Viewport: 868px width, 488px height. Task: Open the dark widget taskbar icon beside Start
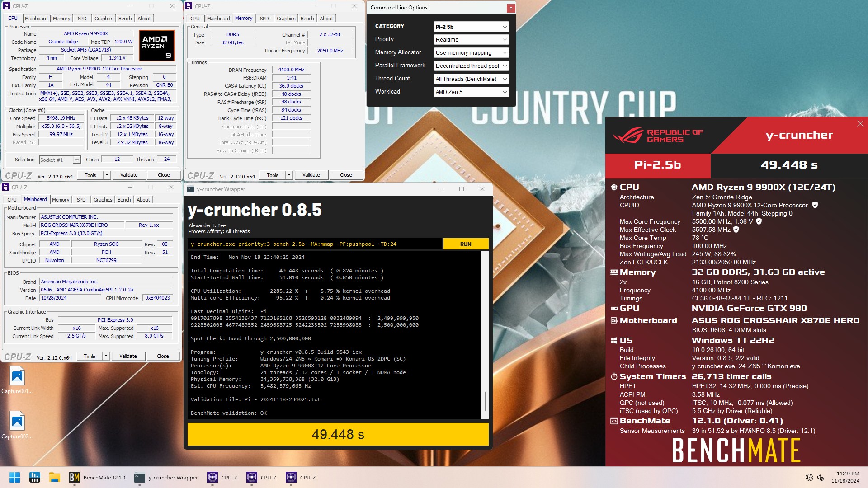click(34, 477)
